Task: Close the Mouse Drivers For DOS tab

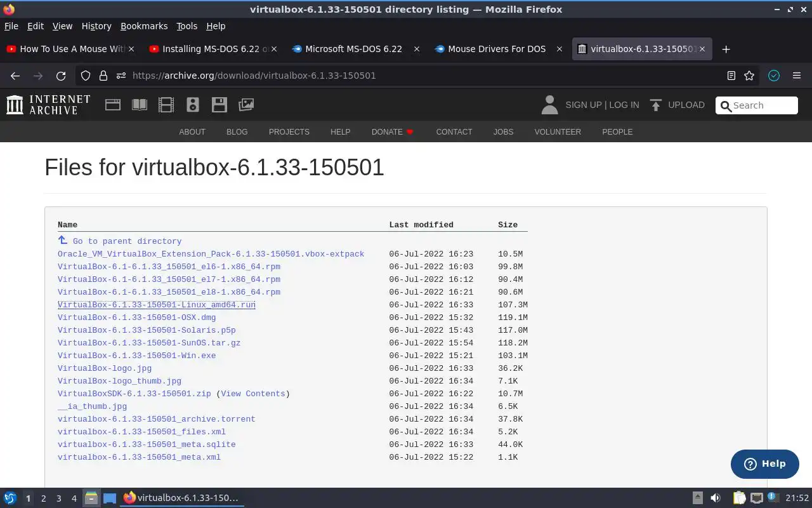Action: coord(560,49)
